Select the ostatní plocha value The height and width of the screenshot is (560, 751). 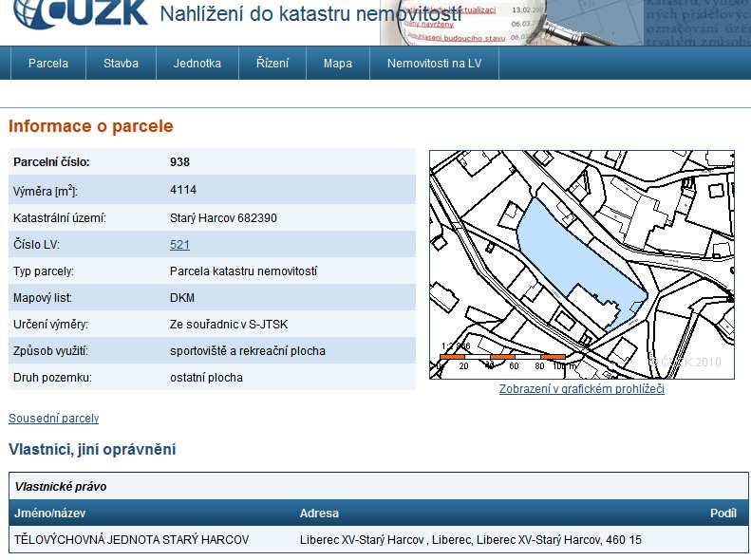point(206,378)
